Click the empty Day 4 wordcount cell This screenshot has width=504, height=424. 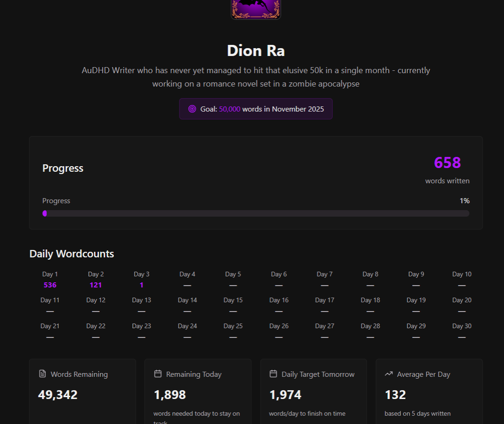187,285
